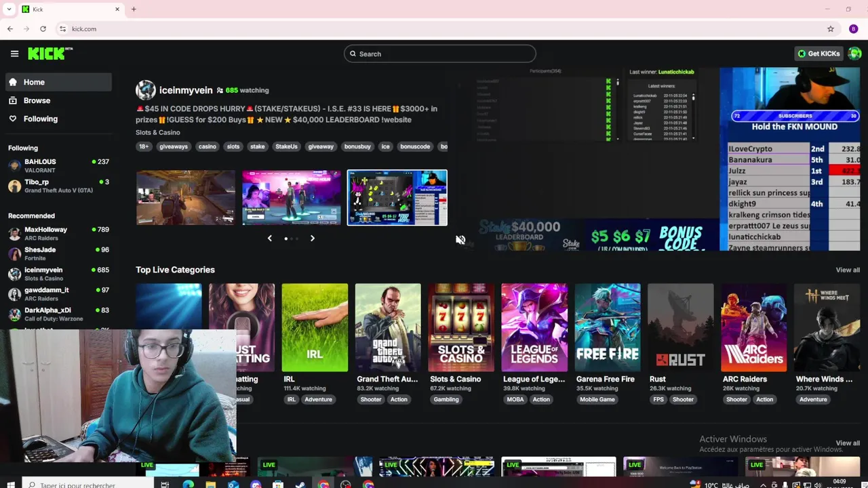Viewport: 868px width, 488px height.
Task: Select the stake tag
Action: [x=258, y=146]
